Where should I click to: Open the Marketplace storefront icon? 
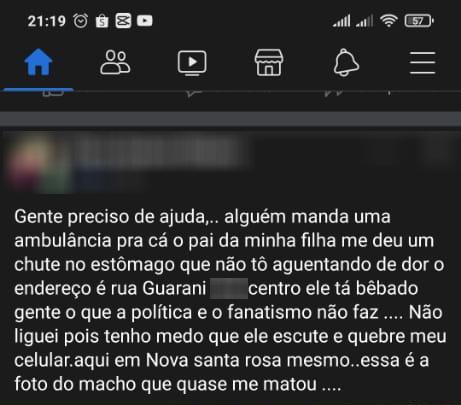pos(269,63)
